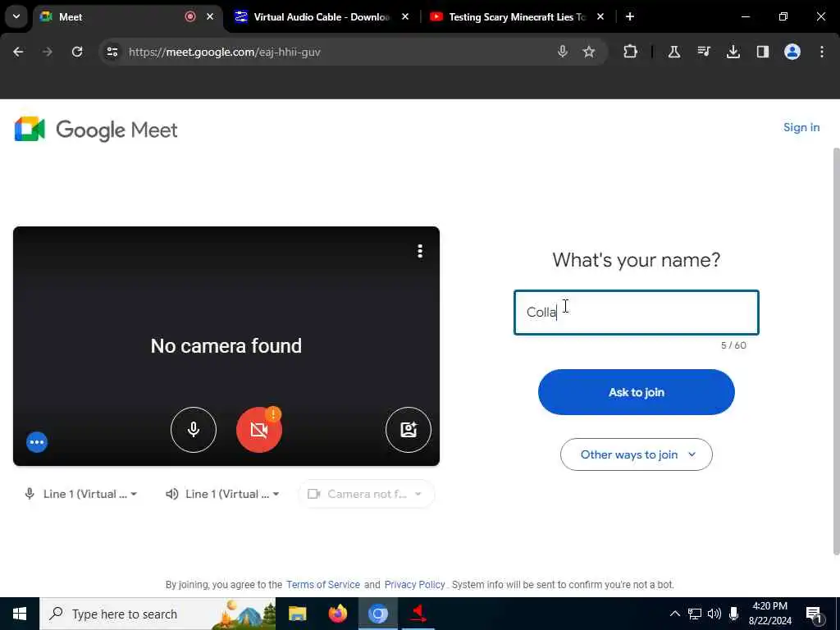840x630 pixels.
Task: Open Chrome Labs flask icon
Action: pyautogui.click(x=674, y=52)
